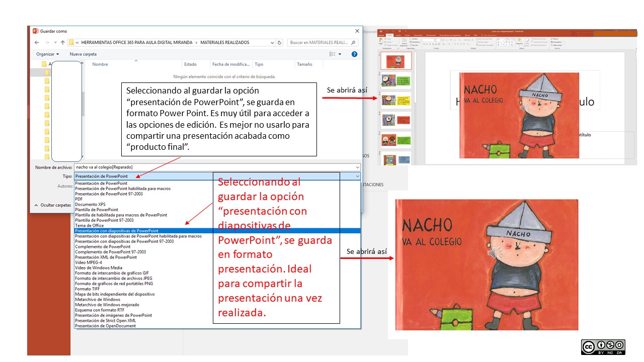The height and width of the screenshot is (362, 644).
Task: Select 'Vídeo MPEG-4' format option
Action: pyautogui.click(x=89, y=262)
